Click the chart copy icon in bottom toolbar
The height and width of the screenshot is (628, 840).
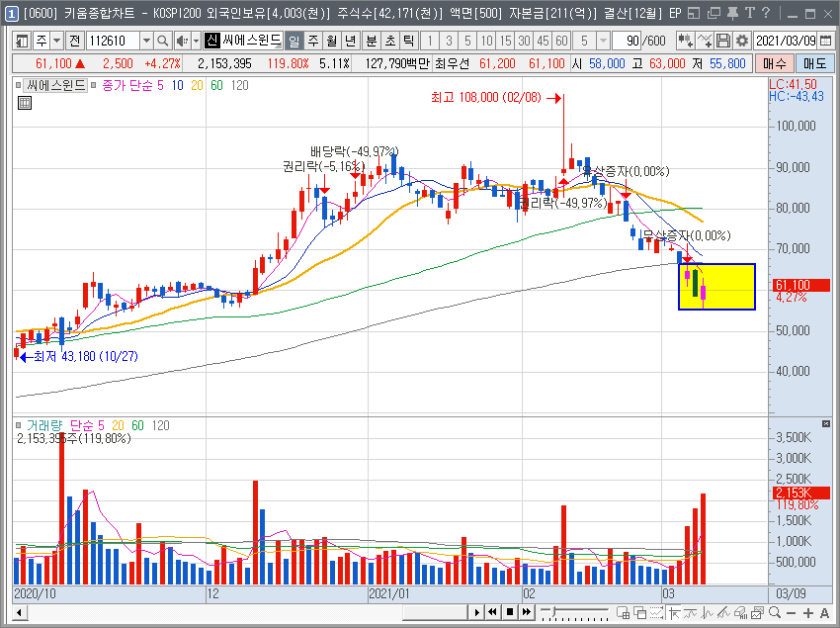[758, 612]
